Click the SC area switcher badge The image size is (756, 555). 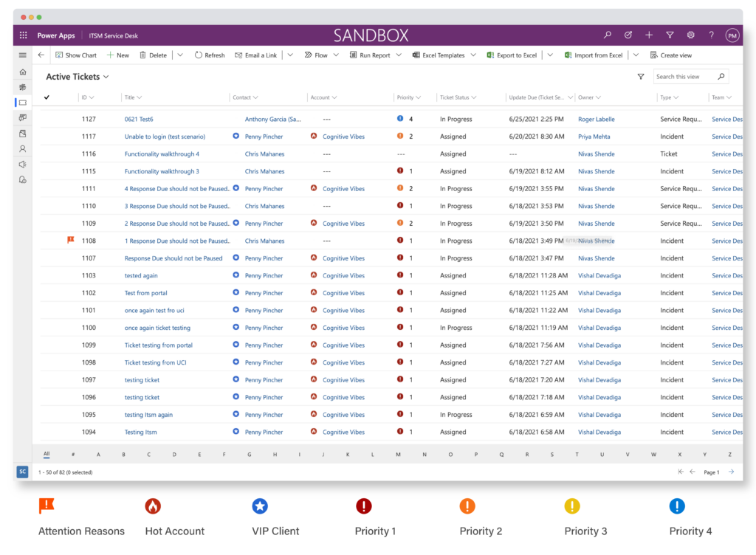coord(23,472)
